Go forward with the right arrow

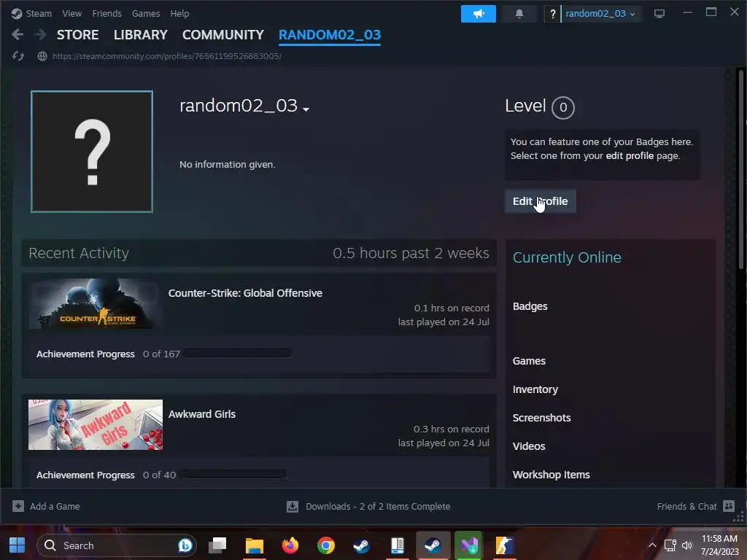[41, 34]
